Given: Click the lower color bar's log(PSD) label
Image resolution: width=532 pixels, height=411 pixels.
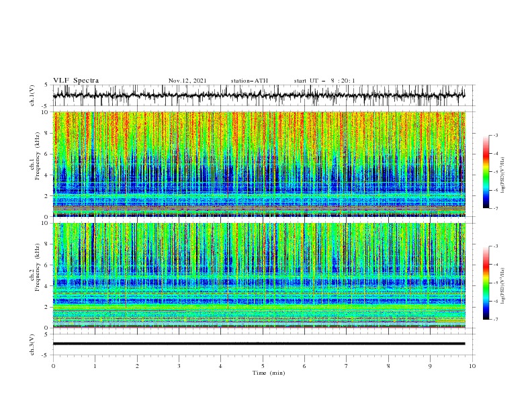Looking at the screenshot, I should pyautogui.click(x=503, y=286).
